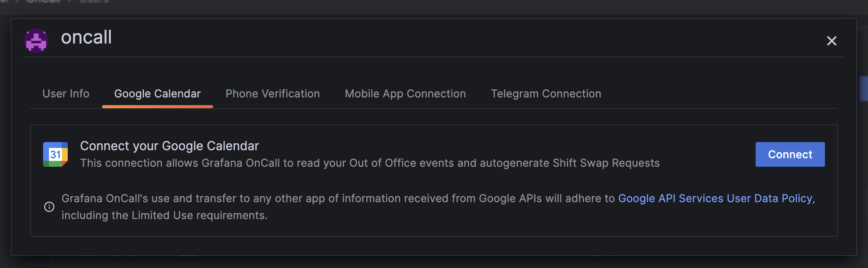Click the Connect button for Google Calendar

tap(790, 154)
